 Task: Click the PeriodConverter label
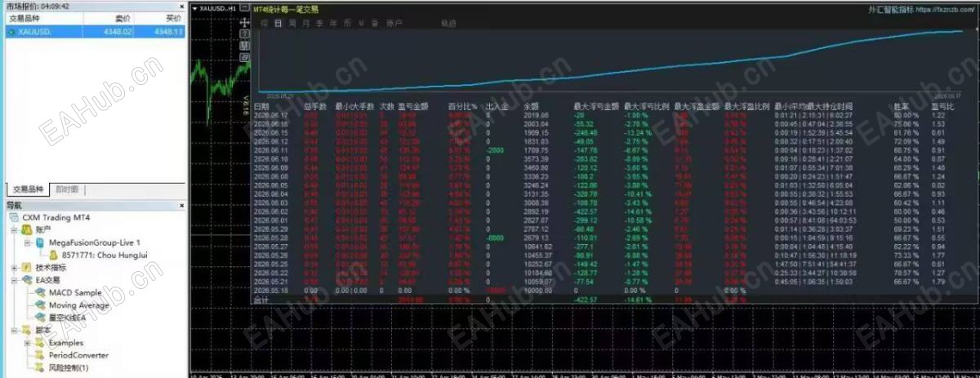pos(77,355)
